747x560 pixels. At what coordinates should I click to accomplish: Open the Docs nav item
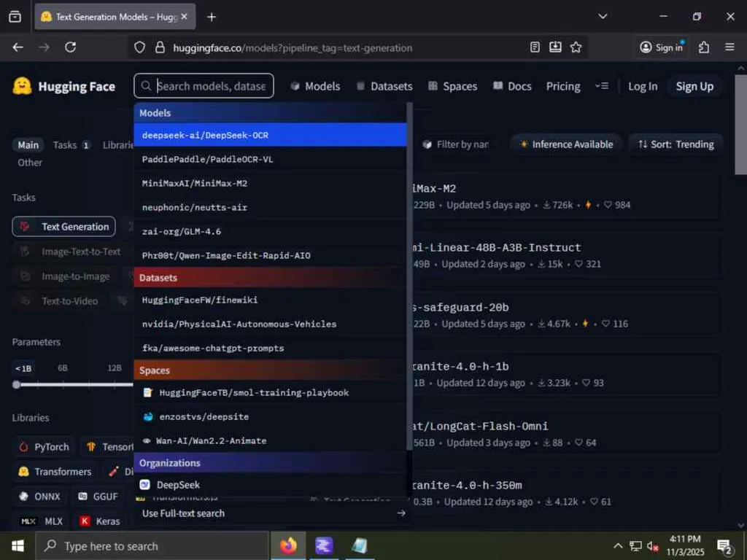(x=511, y=86)
